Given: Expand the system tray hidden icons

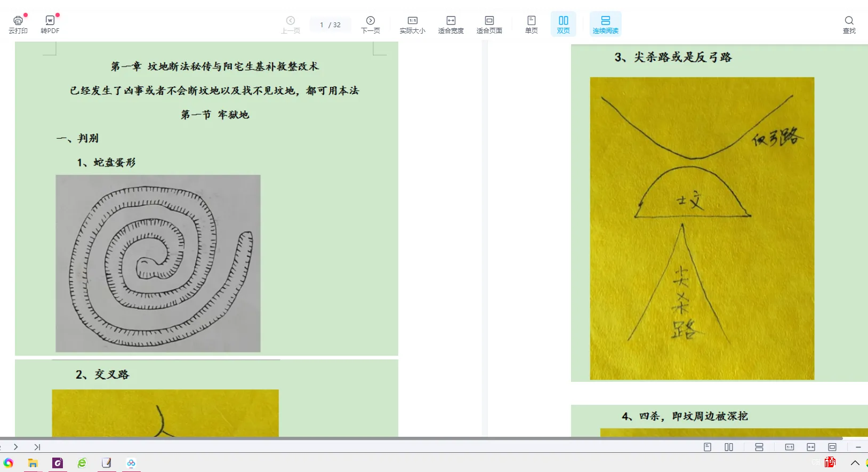Looking at the screenshot, I should [x=855, y=463].
